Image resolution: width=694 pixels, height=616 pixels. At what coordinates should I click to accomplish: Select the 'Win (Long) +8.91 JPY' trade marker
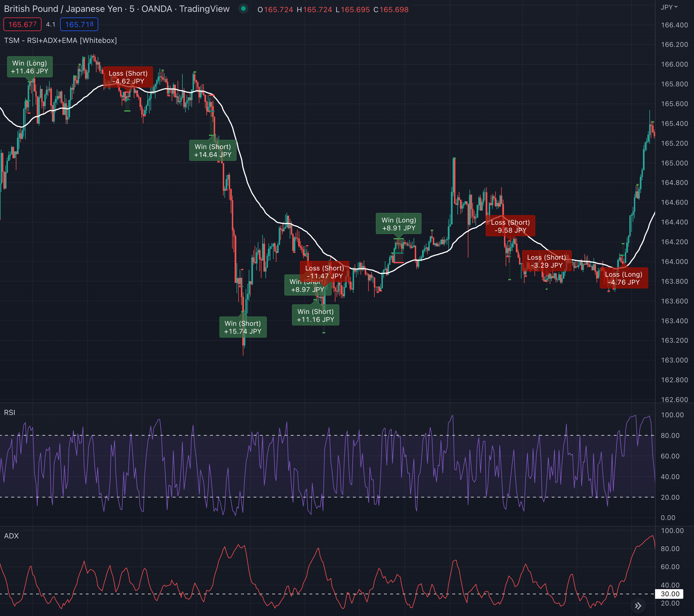(399, 224)
